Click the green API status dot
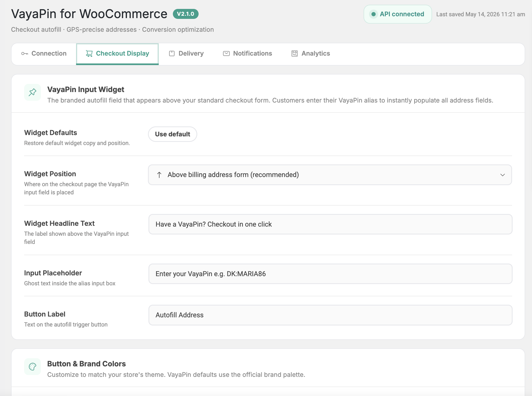 coord(374,14)
